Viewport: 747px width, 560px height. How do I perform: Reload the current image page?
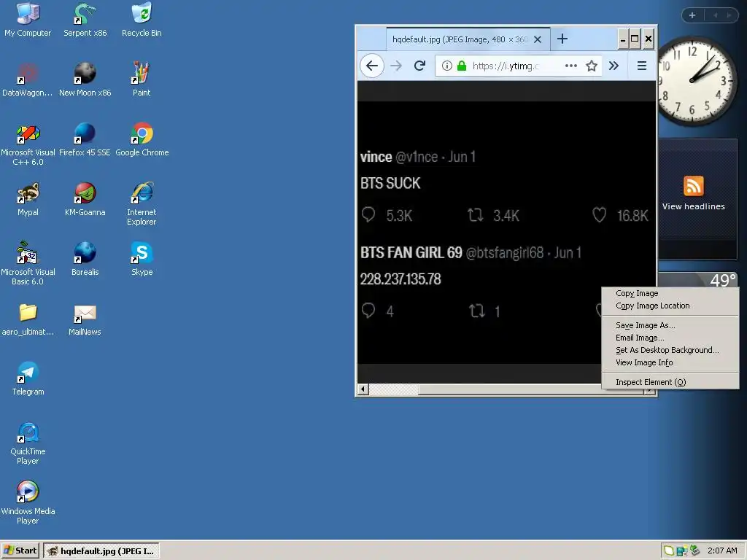coord(419,66)
